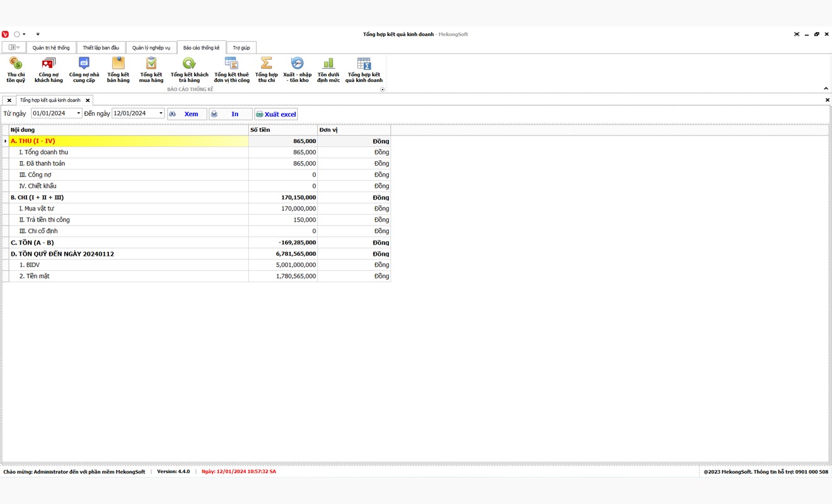Open the Thu chi tồn quỹ report
Screen dimensions: 832x504
tap(16, 69)
